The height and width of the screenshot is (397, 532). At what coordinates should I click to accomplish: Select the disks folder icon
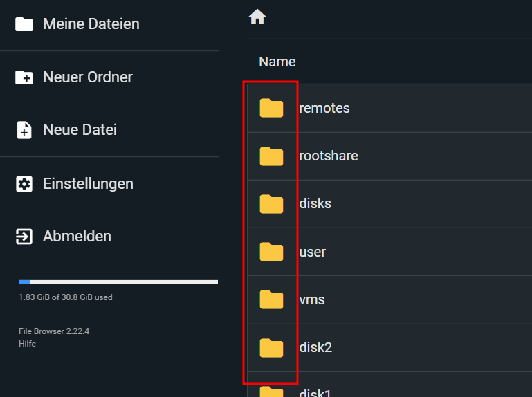(x=271, y=204)
